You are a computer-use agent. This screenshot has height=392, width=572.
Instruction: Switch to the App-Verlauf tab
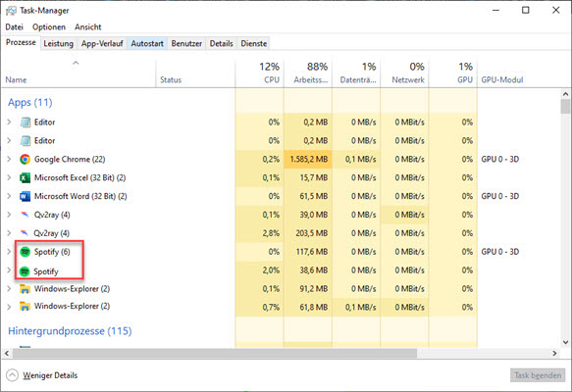click(x=102, y=44)
